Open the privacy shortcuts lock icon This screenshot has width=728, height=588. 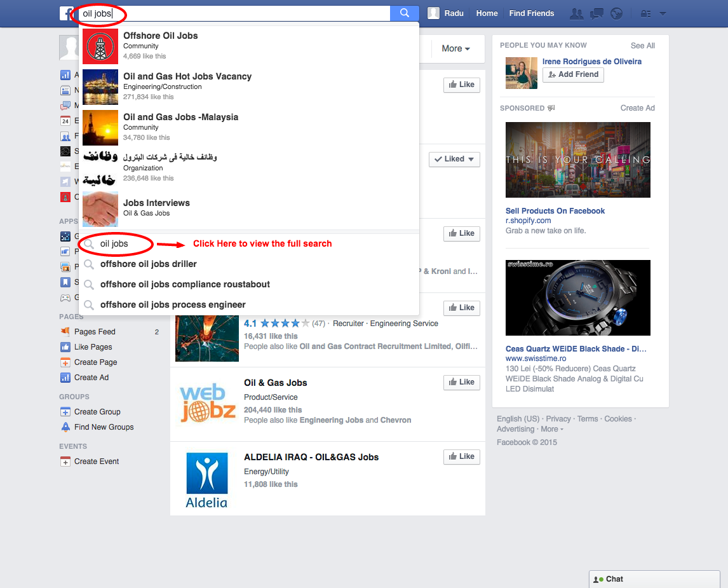tap(645, 13)
